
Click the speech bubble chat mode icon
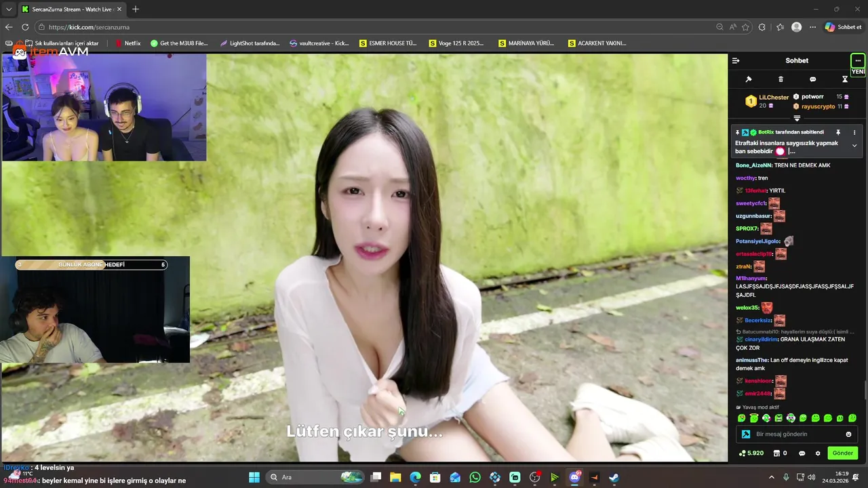(813, 79)
